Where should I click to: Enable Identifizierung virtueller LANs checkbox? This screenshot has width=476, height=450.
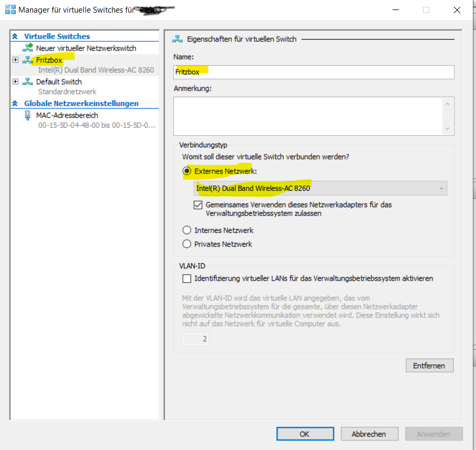point(187,278)
